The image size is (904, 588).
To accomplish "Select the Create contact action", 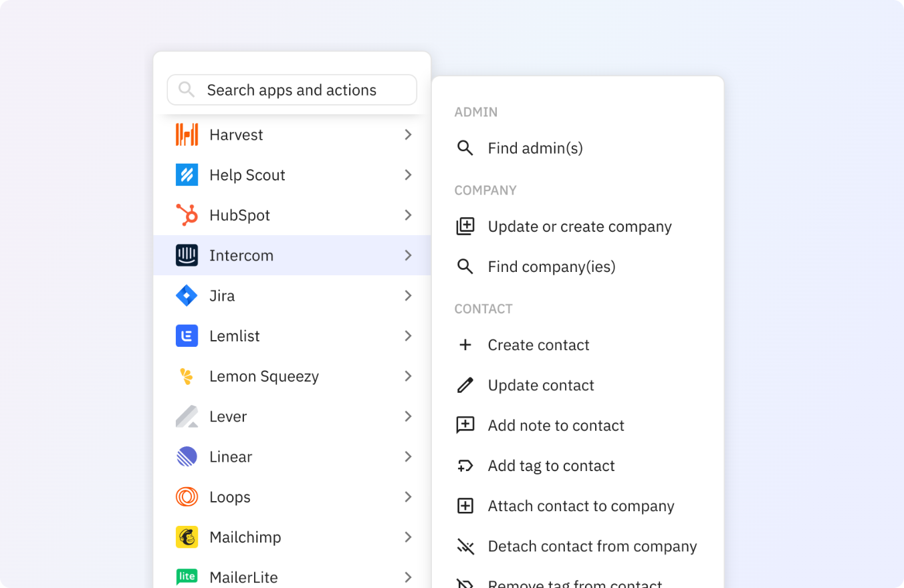I will tap(578, 345).
